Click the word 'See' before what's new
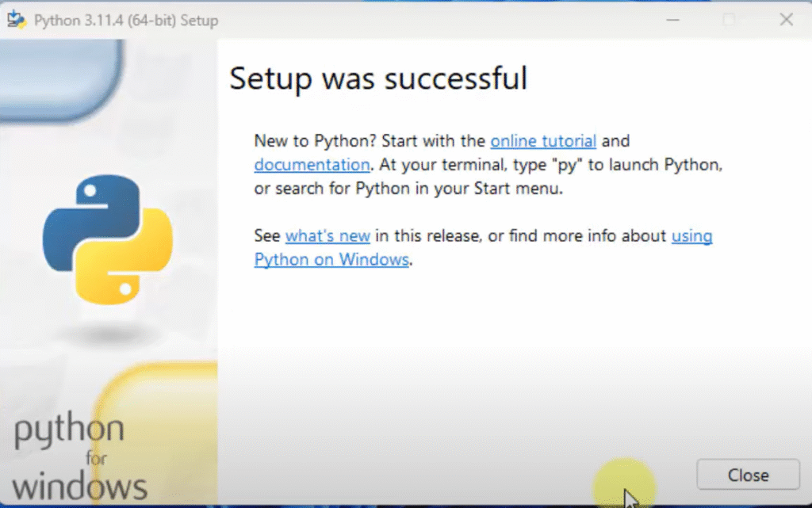This screenshot has height=508, width=812. click(x=267, y=235)
